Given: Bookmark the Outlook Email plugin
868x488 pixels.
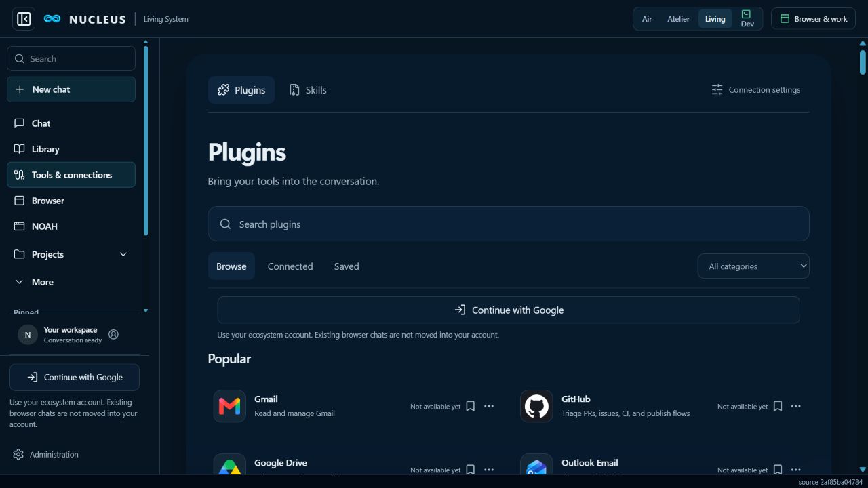Looking at the screenshot, I should [x=778, y=470].
